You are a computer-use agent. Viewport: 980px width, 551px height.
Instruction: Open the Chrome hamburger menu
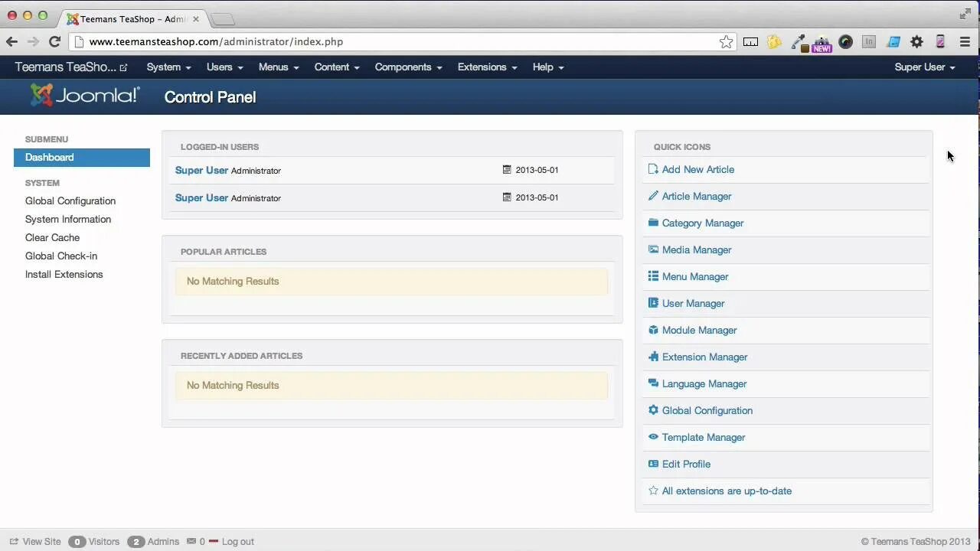(x=965, y=42)
